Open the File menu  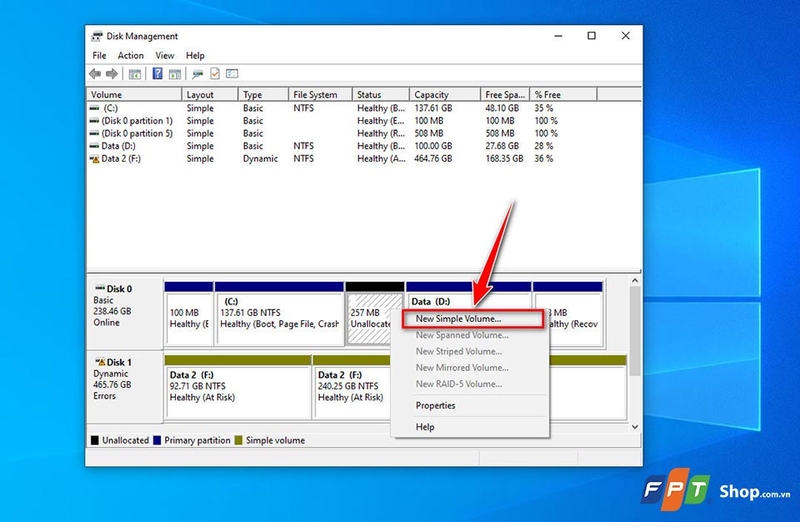point(99,55)
